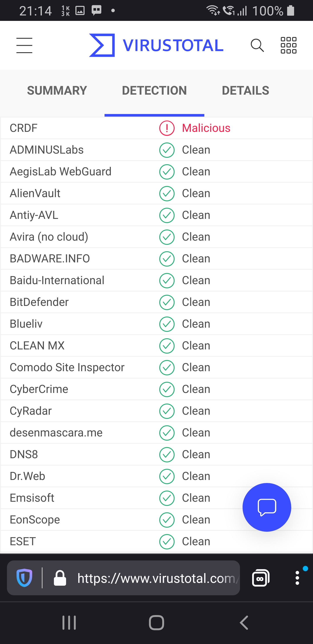The height and width of the screenshot is (644, 313).
Task: Open the VirusTotal apps grid icon
Action: click(x=288, y=45)
